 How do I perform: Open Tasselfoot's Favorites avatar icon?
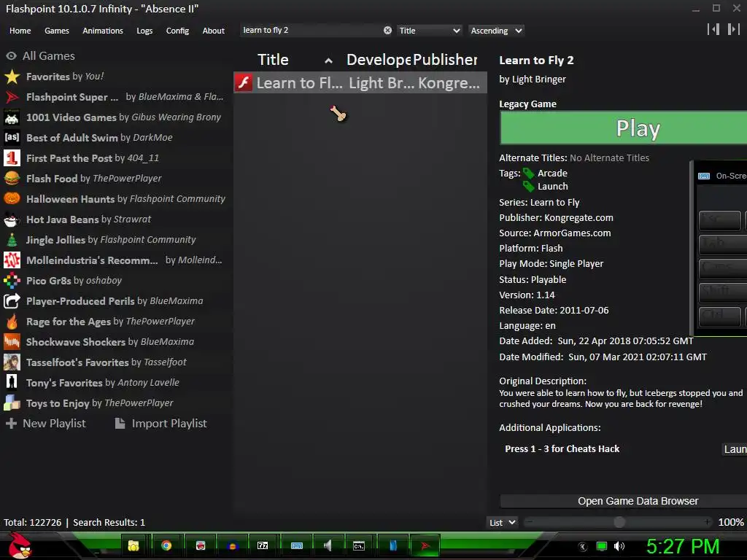tap(12, 362)
